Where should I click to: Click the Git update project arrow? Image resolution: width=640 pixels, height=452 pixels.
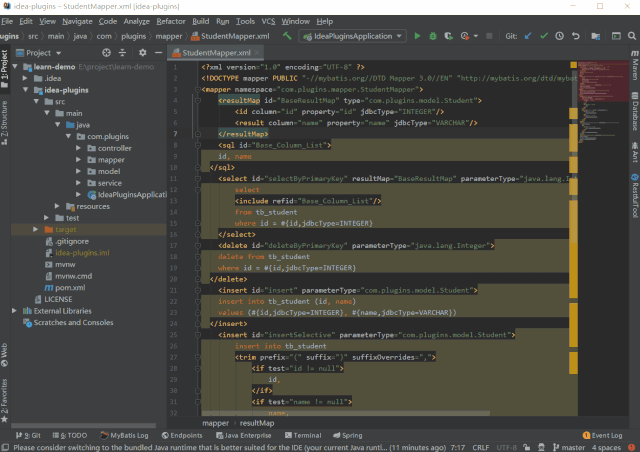click(528, 36)
